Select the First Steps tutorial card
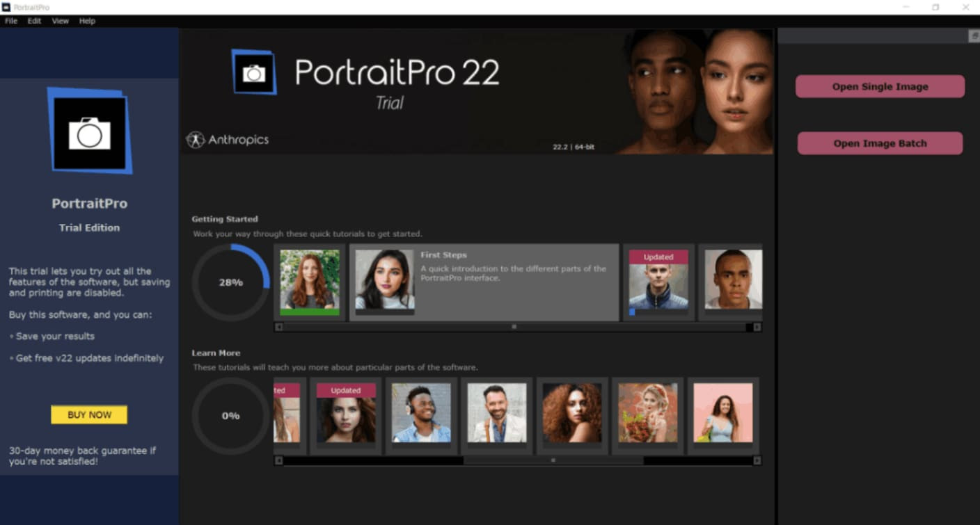This screenshot has height=525, width=980. point(484,282)
